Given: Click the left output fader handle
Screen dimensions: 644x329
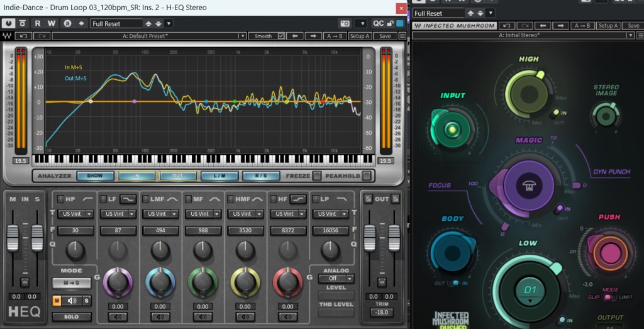Looking at the screenshot, I should tap(370, 237).
